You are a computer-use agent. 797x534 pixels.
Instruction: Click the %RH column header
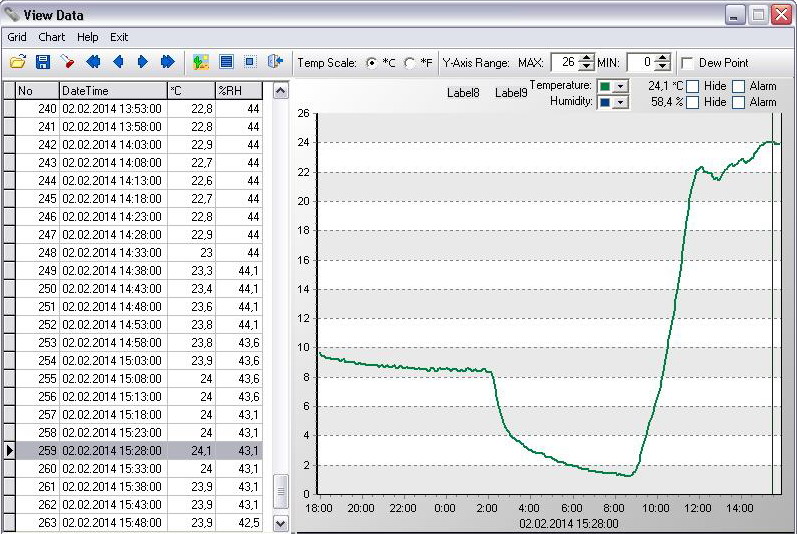[238, 90]
